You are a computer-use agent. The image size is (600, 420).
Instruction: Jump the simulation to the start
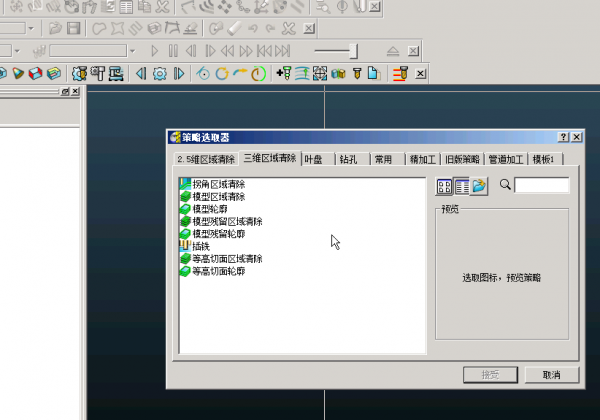(264, 50)
